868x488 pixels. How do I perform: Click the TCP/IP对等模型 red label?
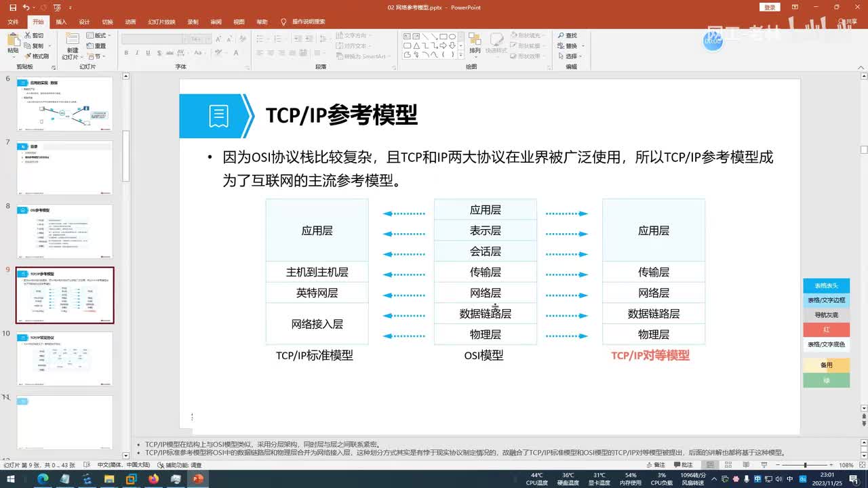pos(650,355)
